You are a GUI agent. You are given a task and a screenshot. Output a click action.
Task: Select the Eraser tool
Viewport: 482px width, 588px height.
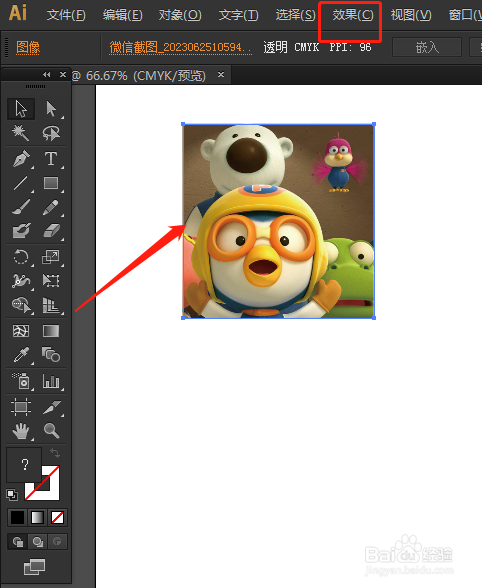tap(51, 231)
